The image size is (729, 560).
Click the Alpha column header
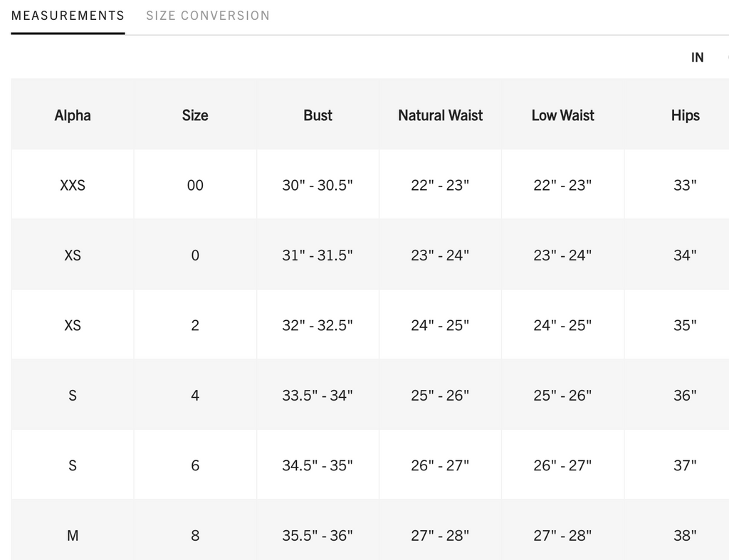coord(73,115)
